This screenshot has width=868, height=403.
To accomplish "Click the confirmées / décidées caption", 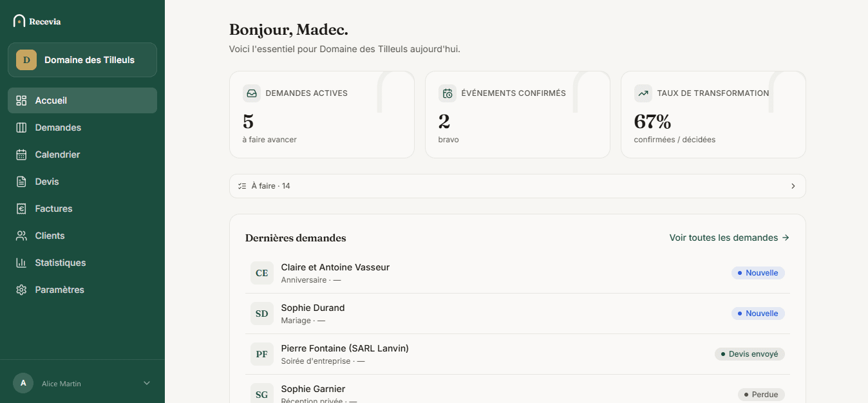I will click(x=675, y=140).
